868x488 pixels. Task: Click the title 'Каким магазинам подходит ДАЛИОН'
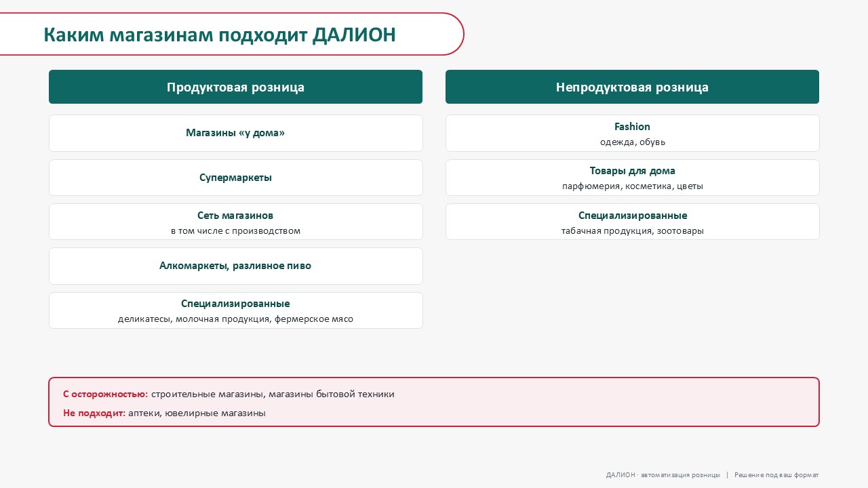pos(220,35)
